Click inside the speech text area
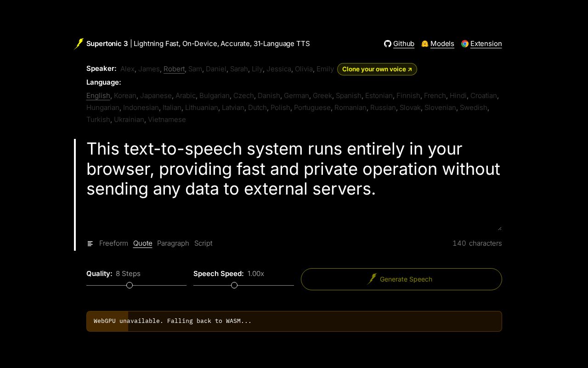588x368 pixels. point(294,185)
